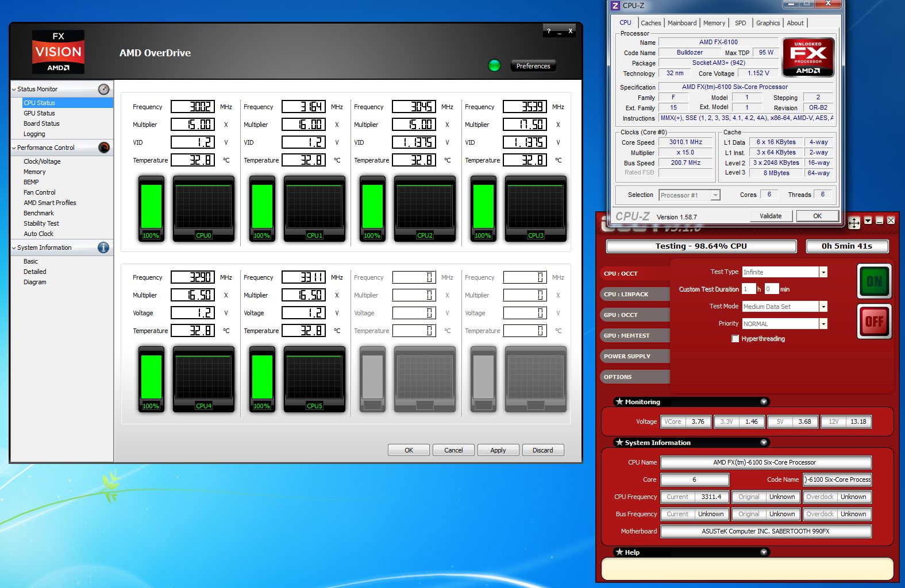The width and height of the screenshot is (905, 588).
Task: Click the CPU5 usage history graph
Action: (x=314, y=379)
